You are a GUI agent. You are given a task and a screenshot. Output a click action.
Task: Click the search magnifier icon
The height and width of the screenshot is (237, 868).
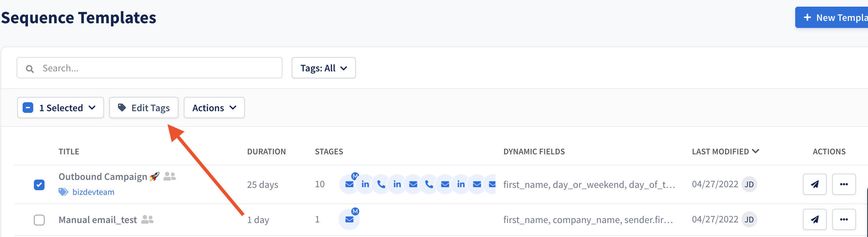pyautogui.click(x=30, y=69)
